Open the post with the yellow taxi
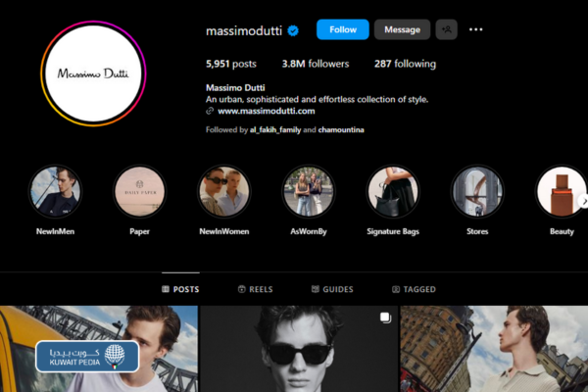Image resolution: width=588 pixels, height=392 pixels. [x=99, y=349]
